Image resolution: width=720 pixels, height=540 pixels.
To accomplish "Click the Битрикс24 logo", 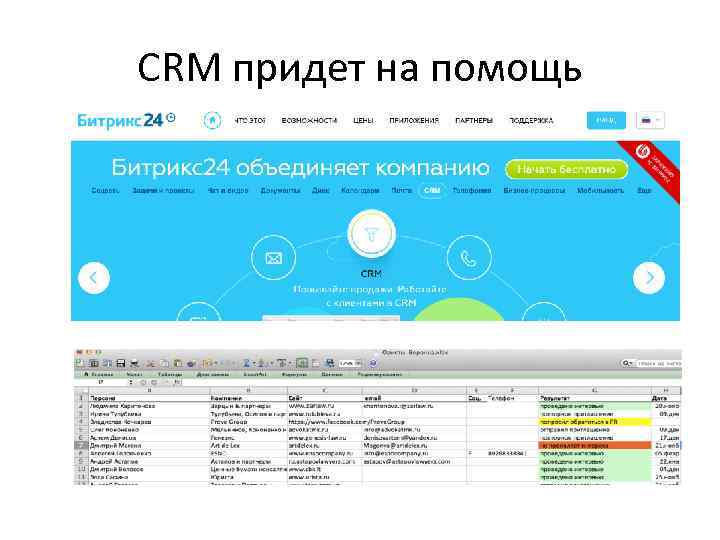I will click(x=126, y=120).
